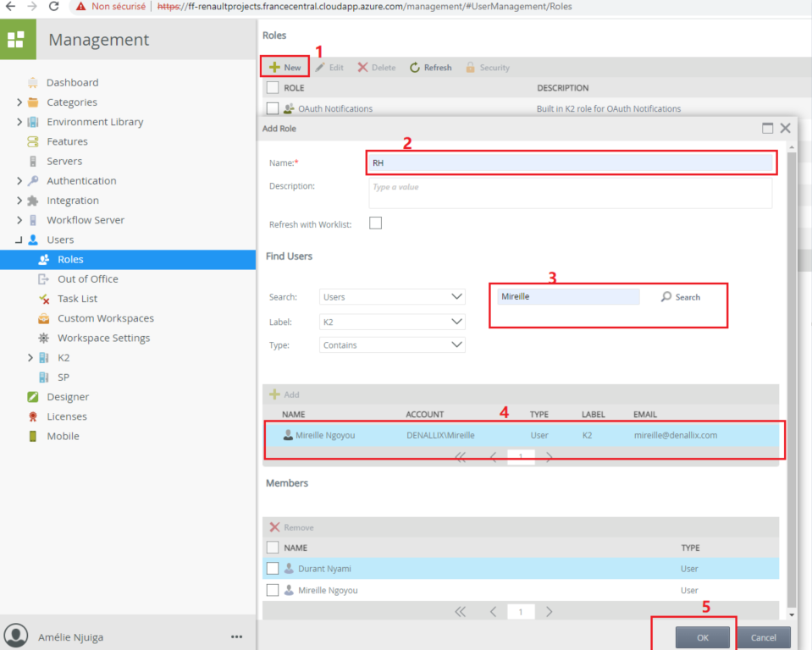Click the role Description text field
This screenshot has height=650, width=812.
coord(570,193)
